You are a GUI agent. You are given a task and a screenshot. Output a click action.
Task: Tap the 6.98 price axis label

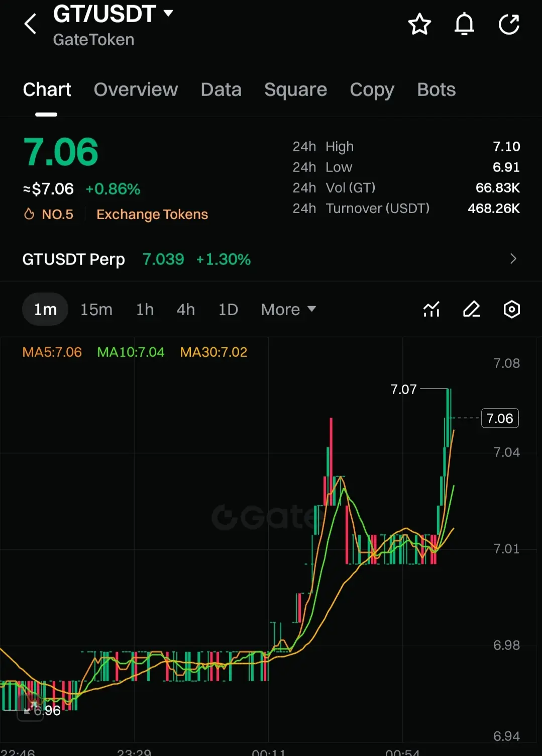(x=506, y=645)
